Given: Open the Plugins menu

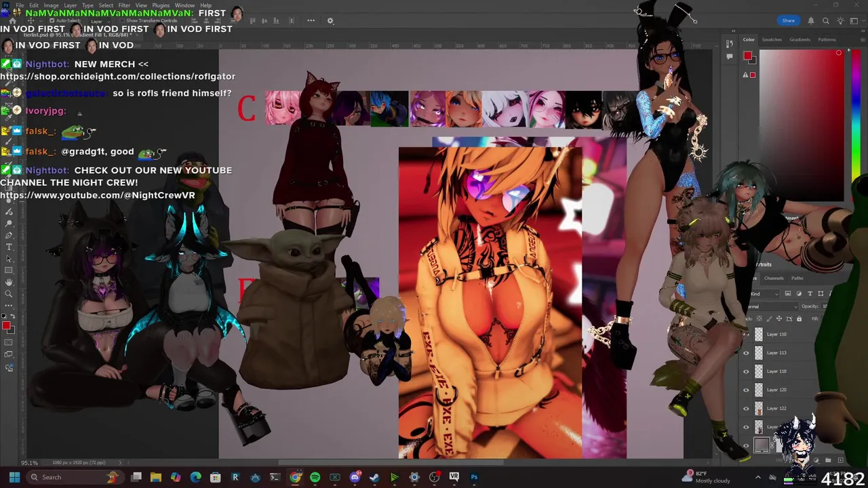Looking at the screenshot, I should click(161, 5).
